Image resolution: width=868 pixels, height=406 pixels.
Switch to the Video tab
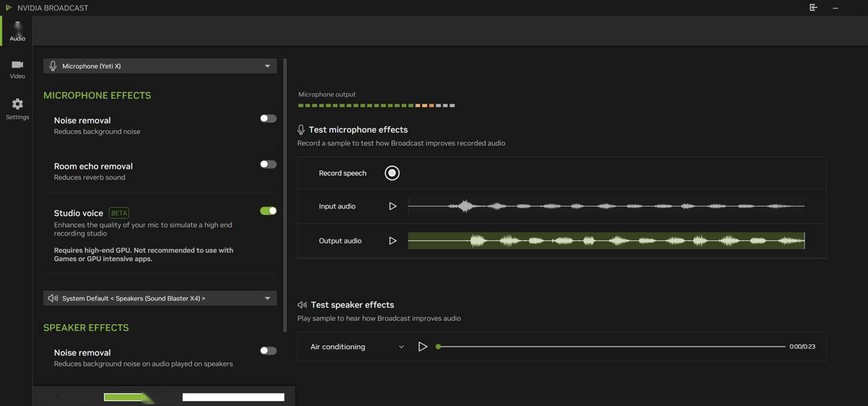pos(17,69)
